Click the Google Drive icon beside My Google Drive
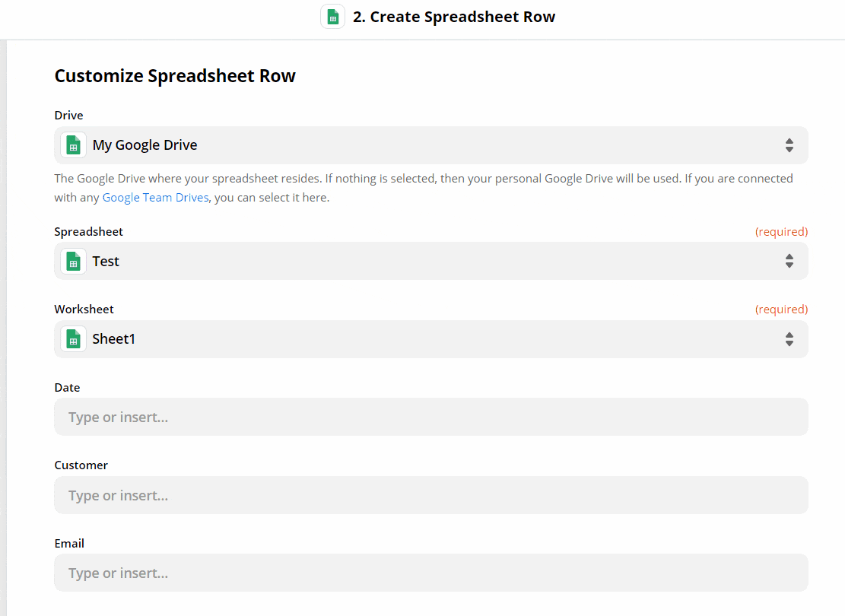This screenshot has width=845, height=616. click(72, 144)
